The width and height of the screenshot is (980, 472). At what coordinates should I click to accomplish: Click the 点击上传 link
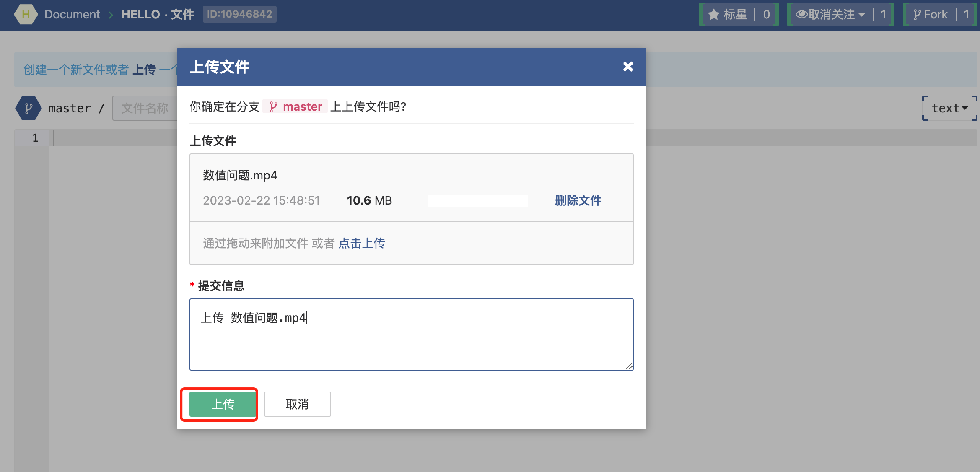(362, 243)
